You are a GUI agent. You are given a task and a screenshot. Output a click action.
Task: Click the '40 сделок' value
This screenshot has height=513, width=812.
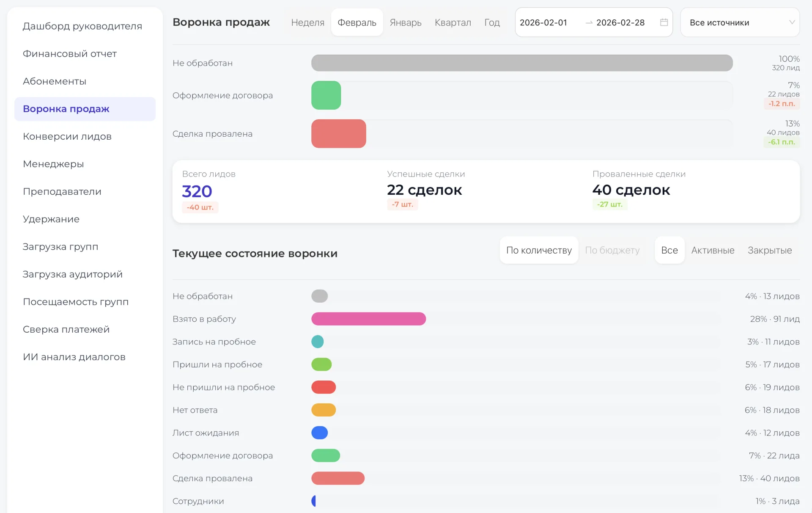coord(631,190)
